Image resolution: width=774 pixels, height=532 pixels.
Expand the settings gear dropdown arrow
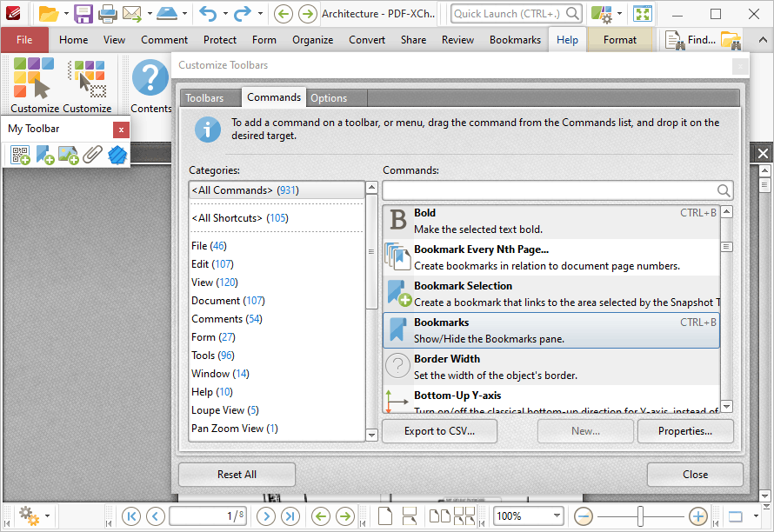(47, 516)
